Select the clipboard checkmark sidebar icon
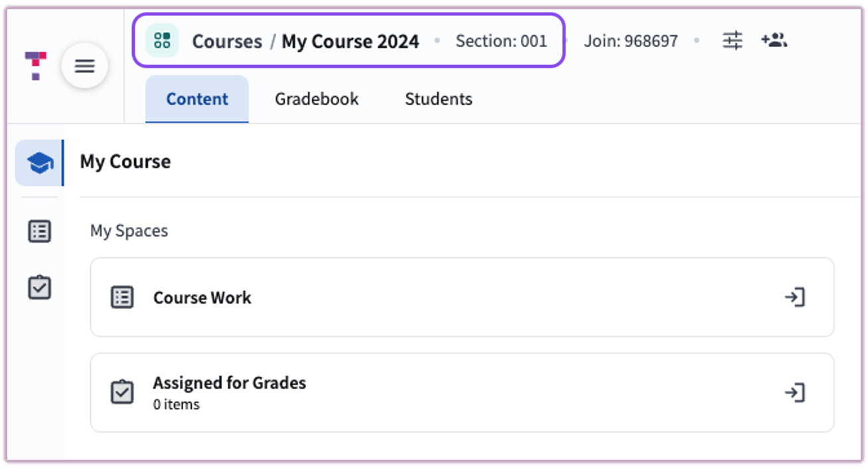This screenshot has height=469, width=868. point(38,287)
